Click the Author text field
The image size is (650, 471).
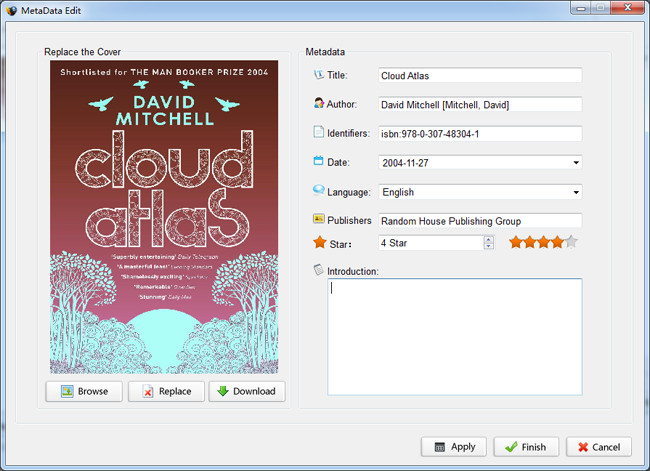(480, 104)
